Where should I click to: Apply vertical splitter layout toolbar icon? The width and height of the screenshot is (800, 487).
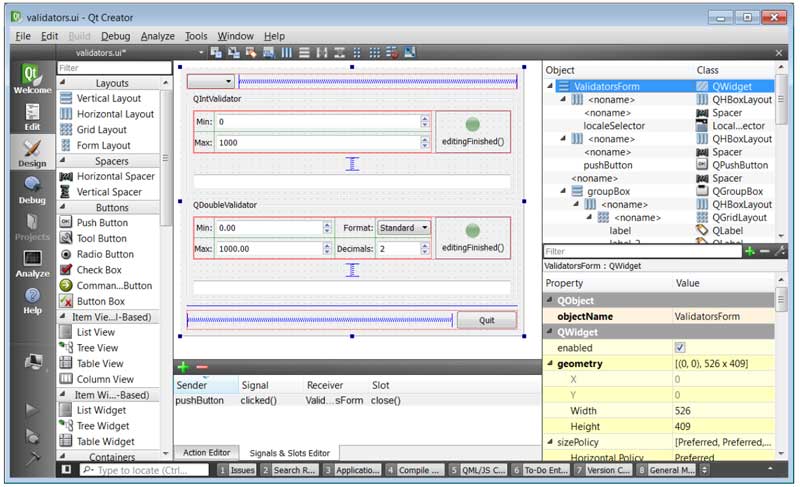tap(339, 53)
